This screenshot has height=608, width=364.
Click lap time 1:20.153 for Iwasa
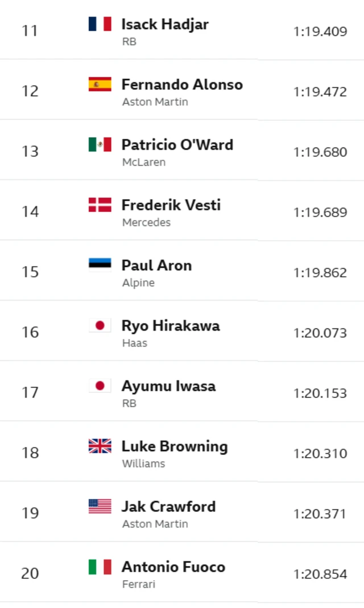(320, 393)
